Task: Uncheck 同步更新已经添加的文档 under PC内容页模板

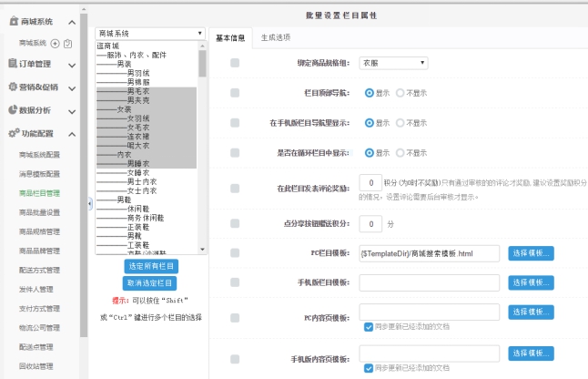Action: (x=369, y=327)
